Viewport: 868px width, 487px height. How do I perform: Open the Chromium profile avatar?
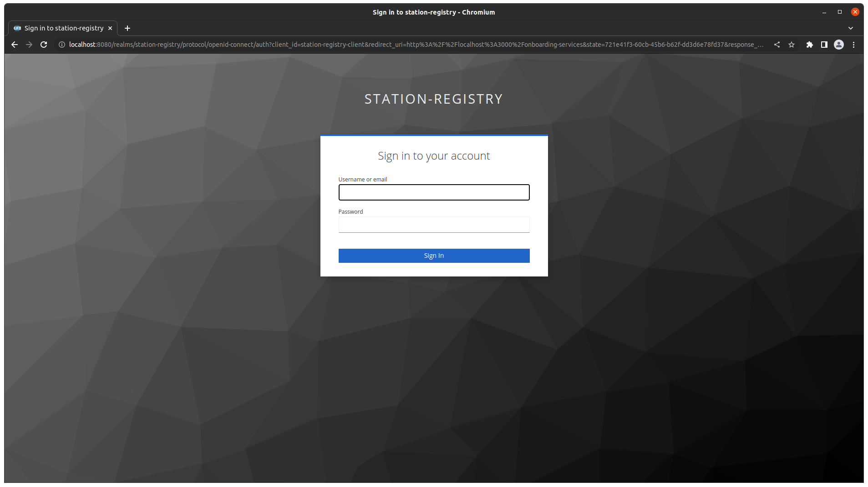pyautogui.click(x=839, y=45)
